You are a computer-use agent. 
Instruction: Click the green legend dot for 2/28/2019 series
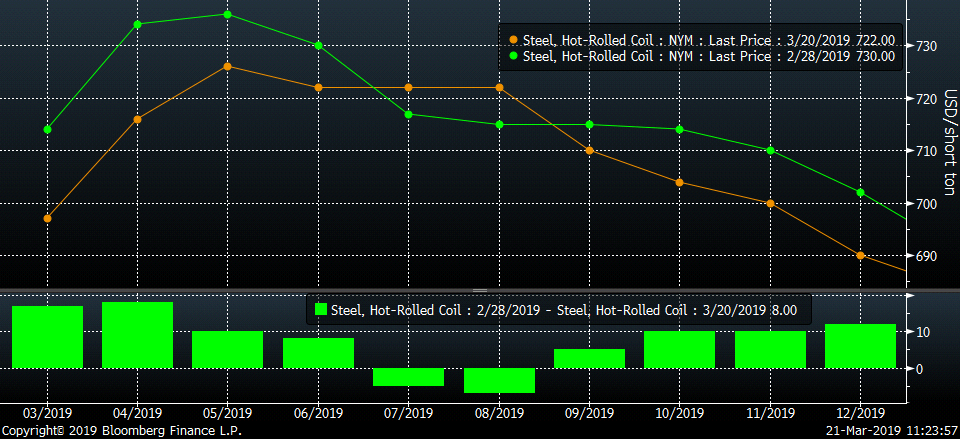click(x=513, y=57)
